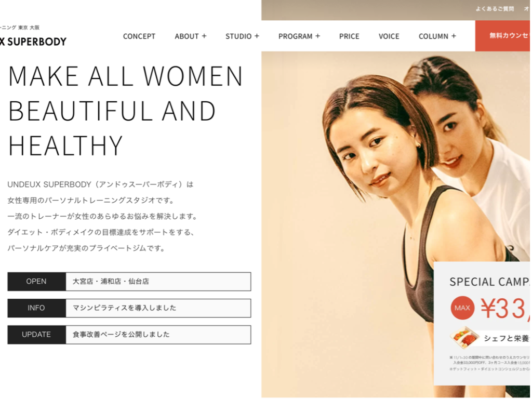Click the UNDEUX SUPERBODY site logo
This screenshot has height=399, width=532.
pos(33,42)
